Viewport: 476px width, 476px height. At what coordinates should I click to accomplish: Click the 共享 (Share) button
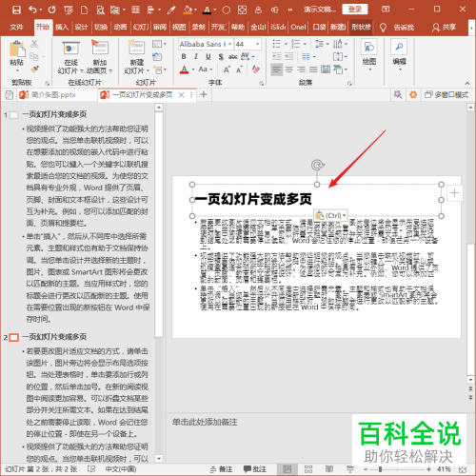tap(445, 28)
